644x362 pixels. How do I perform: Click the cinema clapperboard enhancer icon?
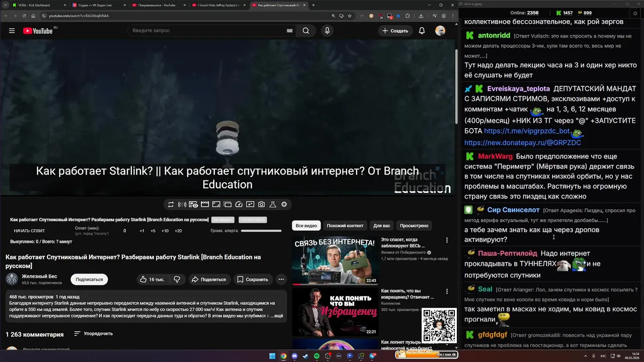point(205,205)
